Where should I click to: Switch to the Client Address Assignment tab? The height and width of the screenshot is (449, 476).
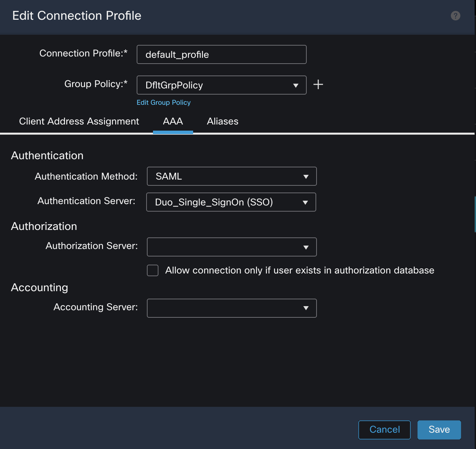click(79, 121)
